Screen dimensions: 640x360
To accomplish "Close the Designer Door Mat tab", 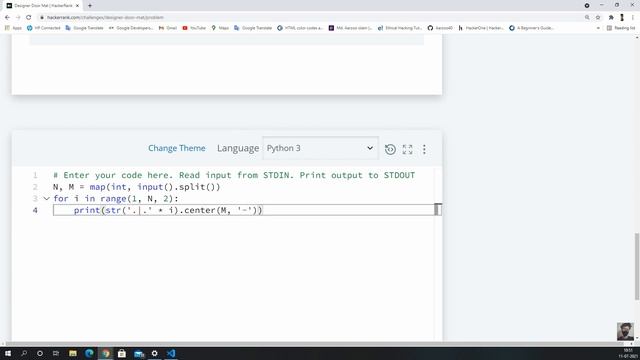I will (x=77, y=6).
